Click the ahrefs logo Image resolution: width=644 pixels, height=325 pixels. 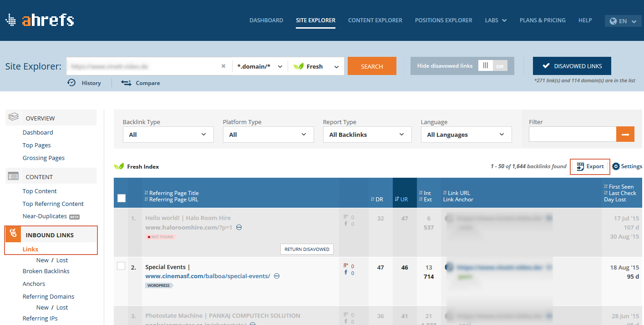click(40, 20)
